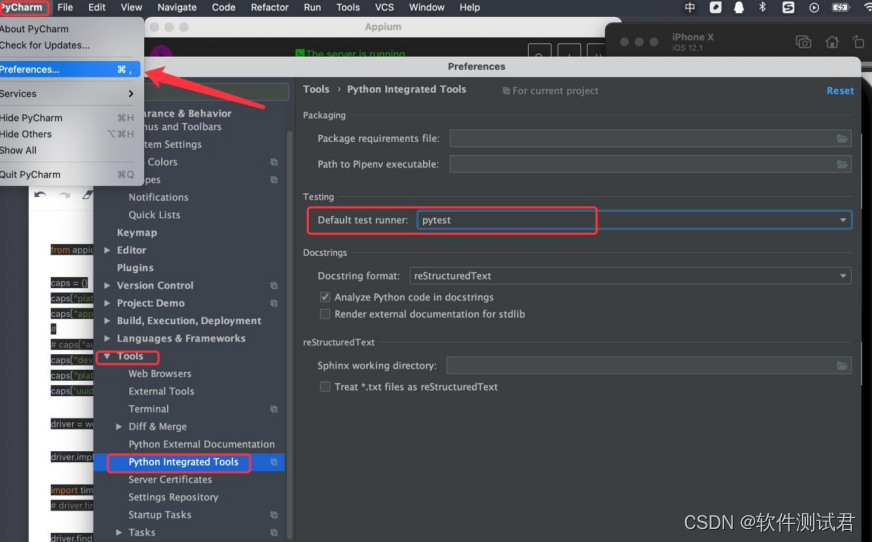872x542 pixels.
Task: Expand Editor settings node
Action: click(107, 250)
